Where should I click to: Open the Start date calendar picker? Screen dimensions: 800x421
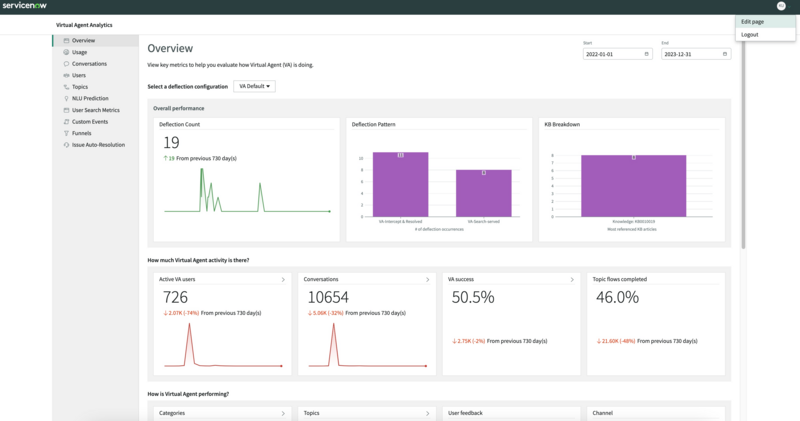646,54
